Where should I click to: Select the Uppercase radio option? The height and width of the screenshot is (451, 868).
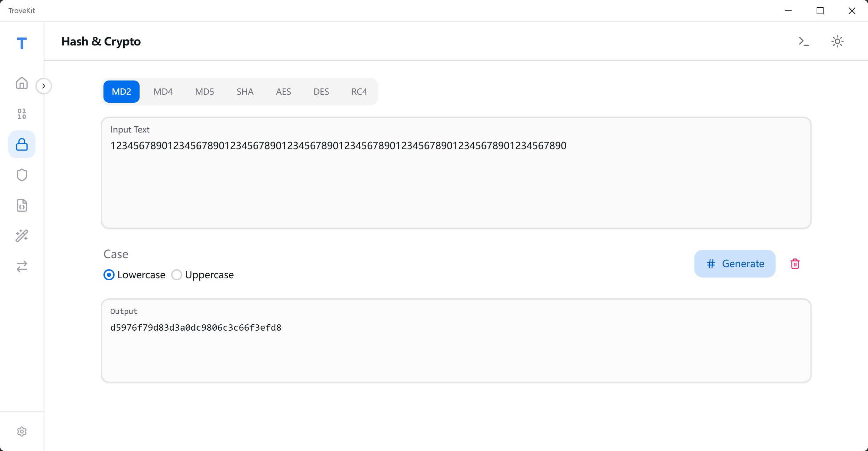[x=177, y=275]
